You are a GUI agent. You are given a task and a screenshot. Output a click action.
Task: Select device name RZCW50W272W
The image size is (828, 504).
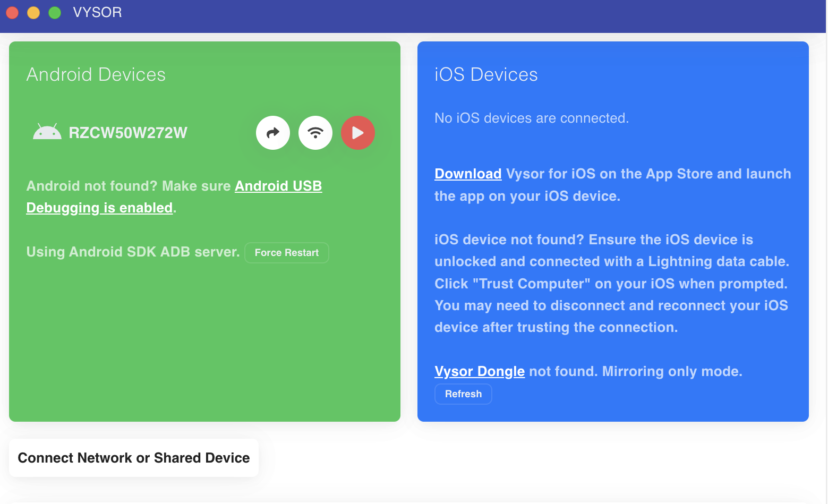point(128,133)
